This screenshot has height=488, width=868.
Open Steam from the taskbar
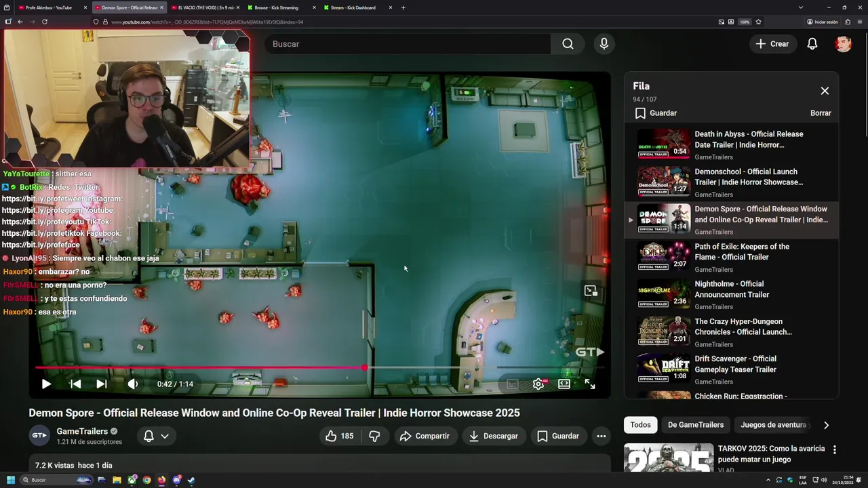coord(191,480)
